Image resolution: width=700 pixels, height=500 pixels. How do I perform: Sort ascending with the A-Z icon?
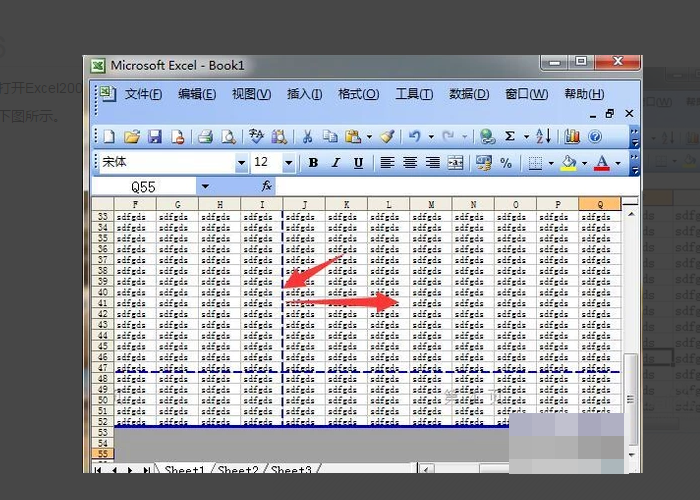coord(543,137)
